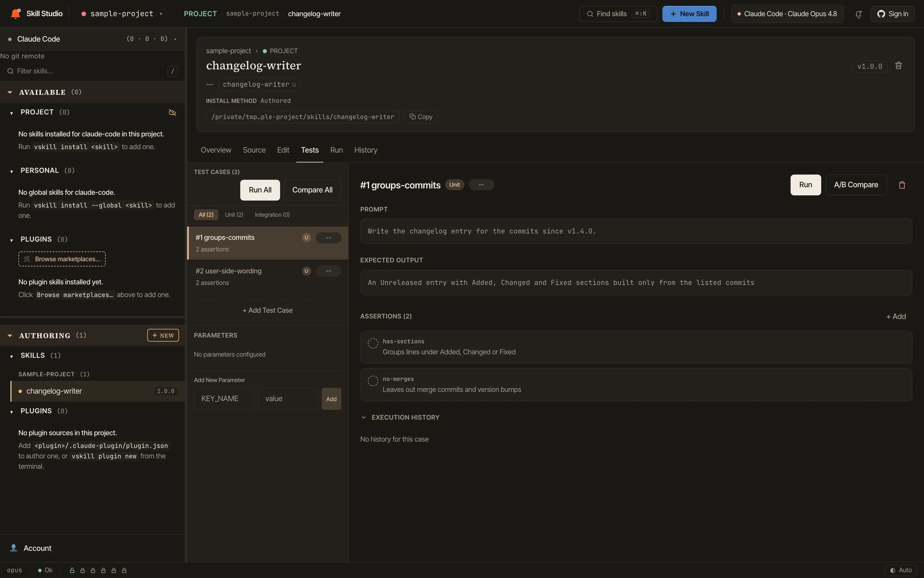924x578 pixels.
Task: Switch to the Tests tab
Action: tap(310, 150)
